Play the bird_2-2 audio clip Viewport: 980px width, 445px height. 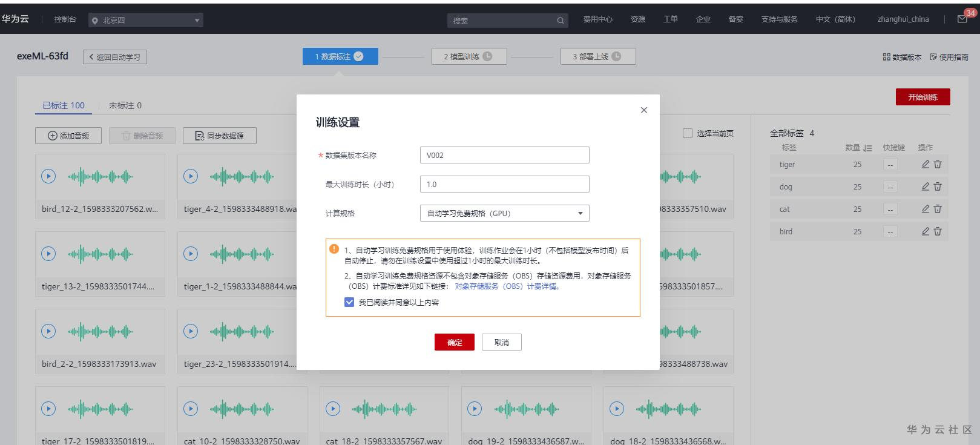(x=48, y=331)
